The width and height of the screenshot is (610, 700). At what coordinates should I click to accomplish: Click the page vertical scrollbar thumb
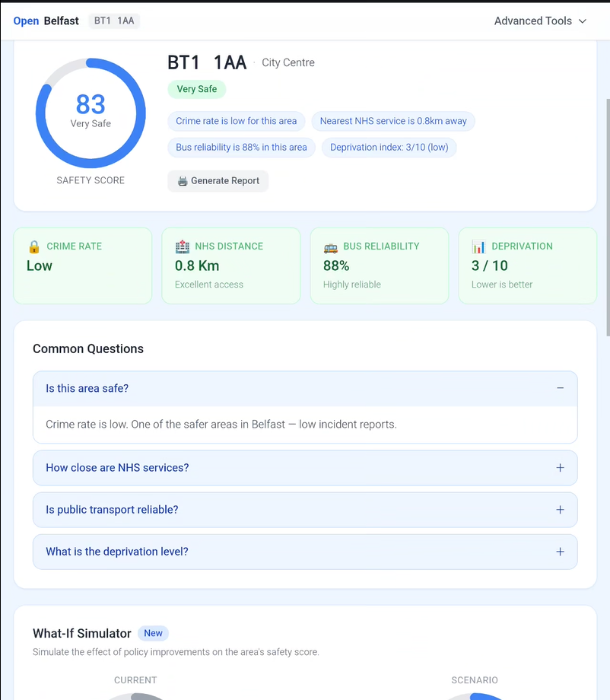click(x=608, y=217)
